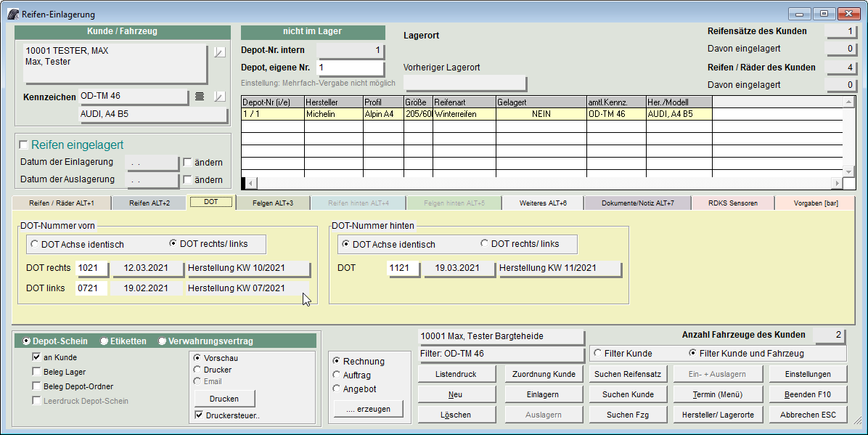Click the Winterreifen cell in table
Image resolution: width=868 pixels, height=435 pixels.
pyautogui.click(x=464, y=114)
